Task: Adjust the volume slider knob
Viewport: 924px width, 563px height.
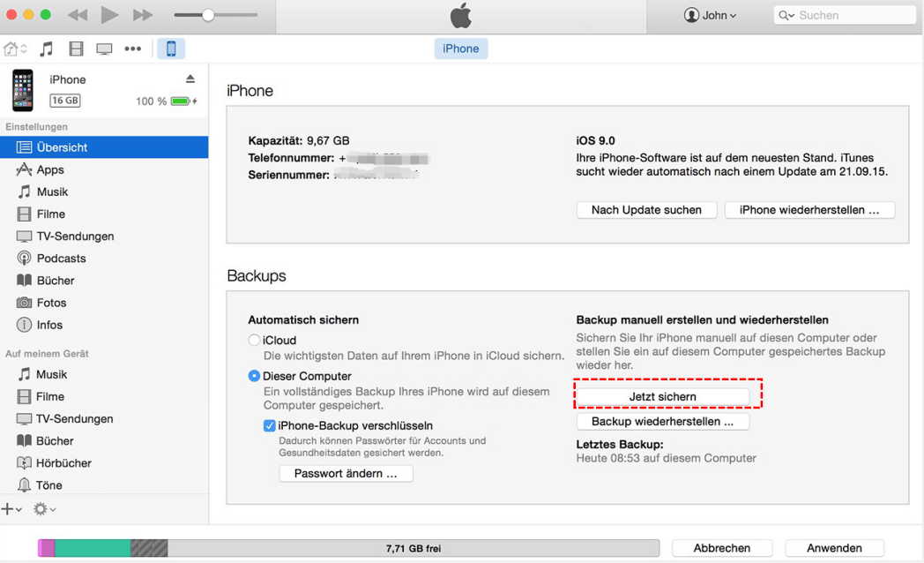Action: [208, 15]
